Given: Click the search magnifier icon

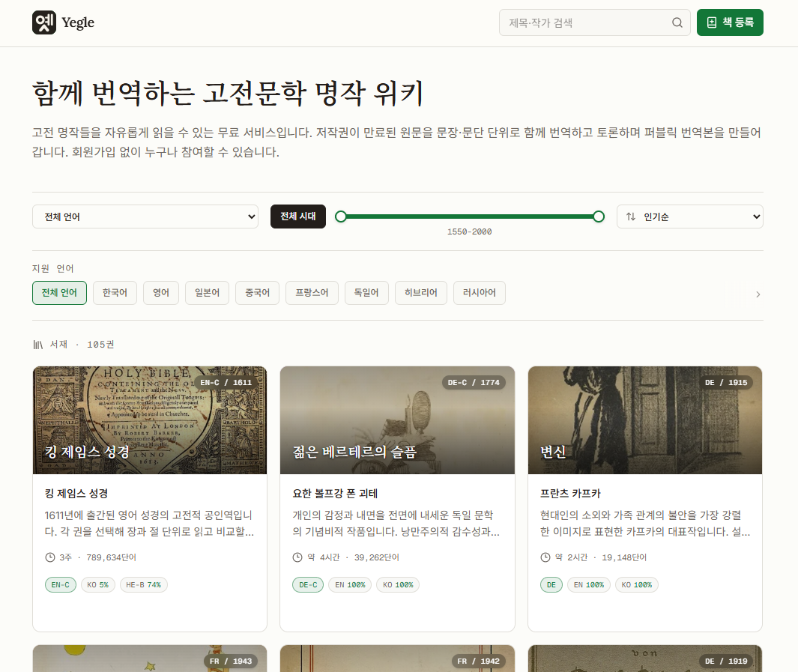Looking at the screenshot, I should pos(677,22).
